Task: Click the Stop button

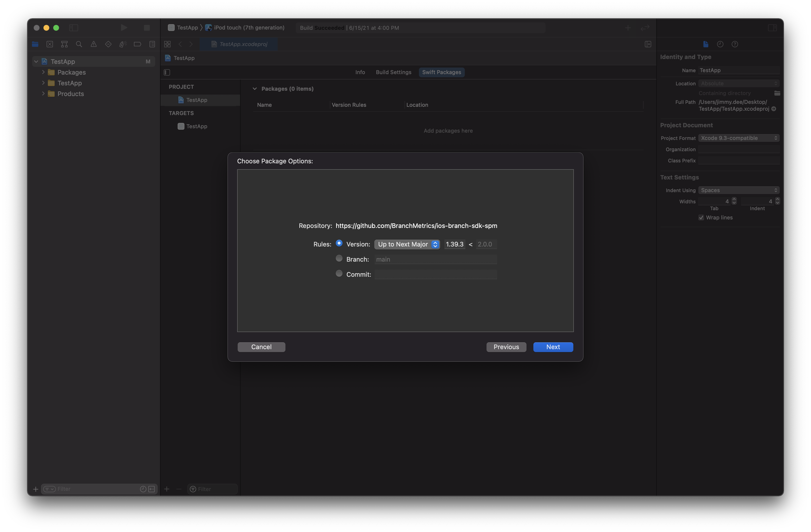Action: click(x=147, y=28)
